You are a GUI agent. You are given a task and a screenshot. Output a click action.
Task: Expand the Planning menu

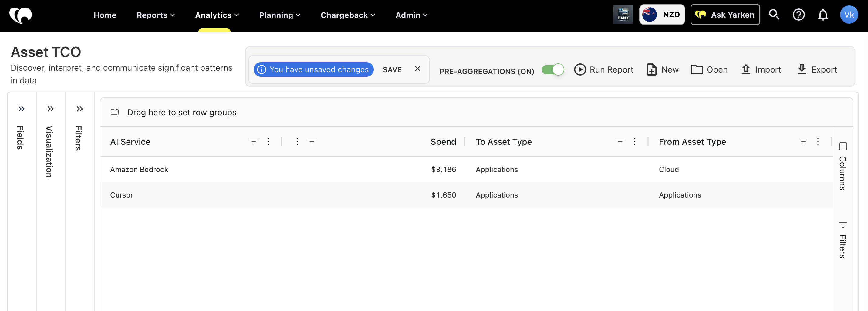(280, 15)
